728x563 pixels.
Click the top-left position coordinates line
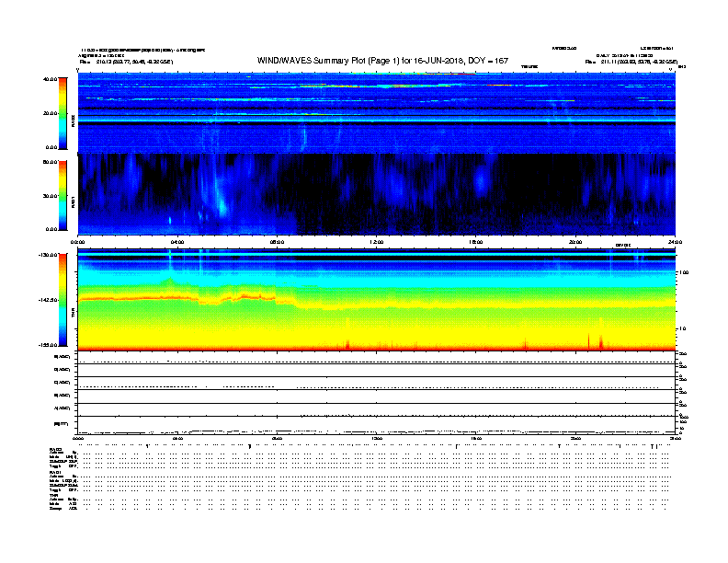[x=126, y=62]
